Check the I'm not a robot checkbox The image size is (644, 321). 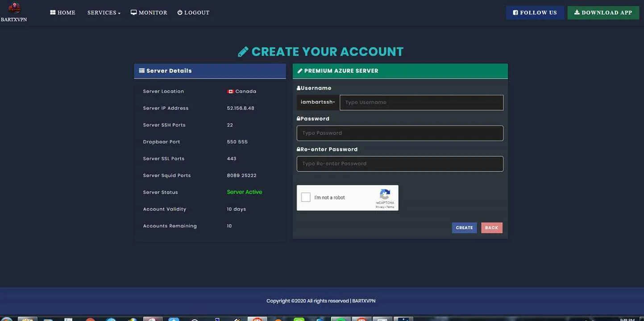click(306, 197)
